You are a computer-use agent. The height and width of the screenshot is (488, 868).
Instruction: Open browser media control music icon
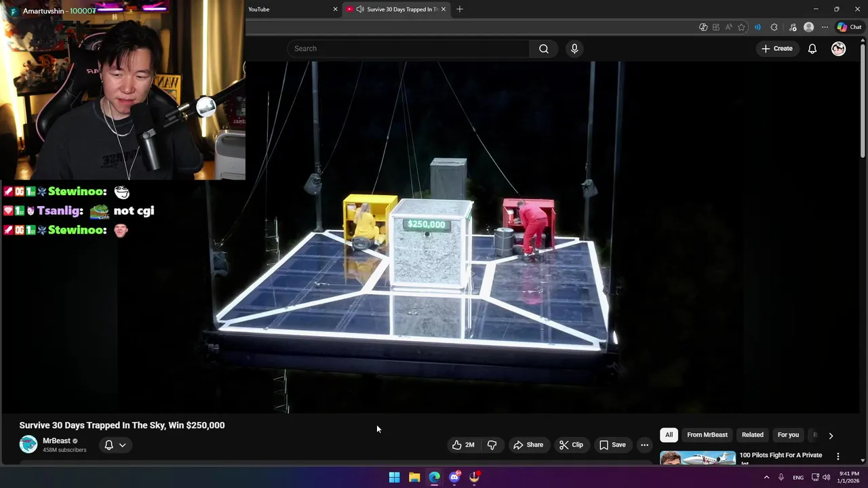(793, 27)
